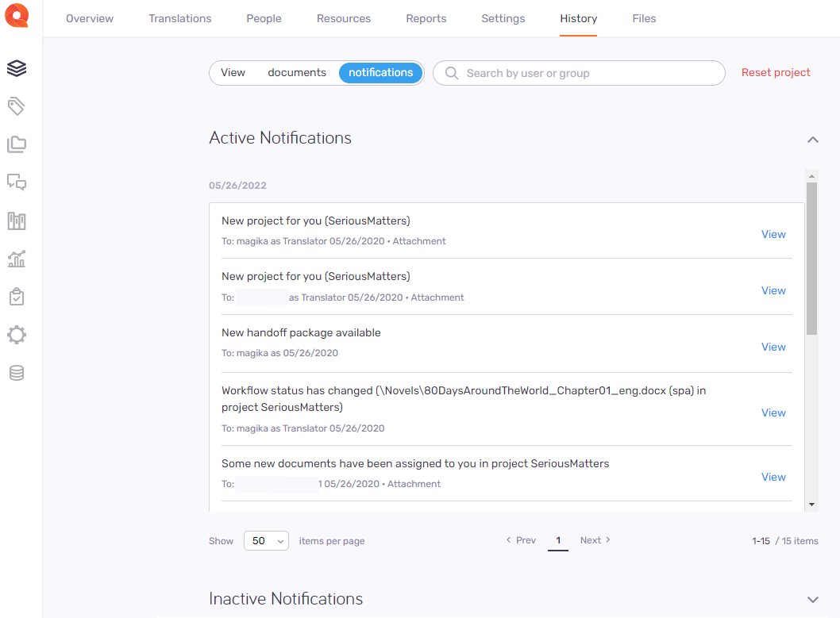Open the chat bubbles icon

tap(17, 182)
